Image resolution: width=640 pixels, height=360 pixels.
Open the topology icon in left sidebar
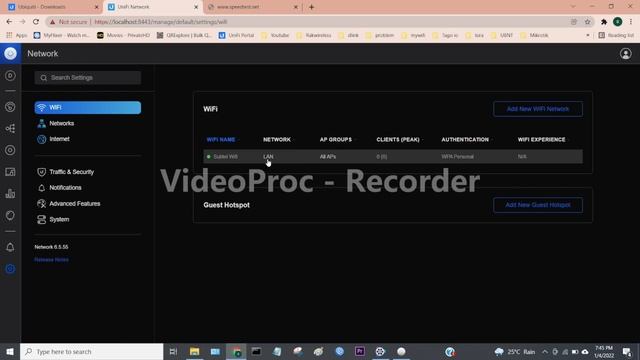tap(10, 129)
